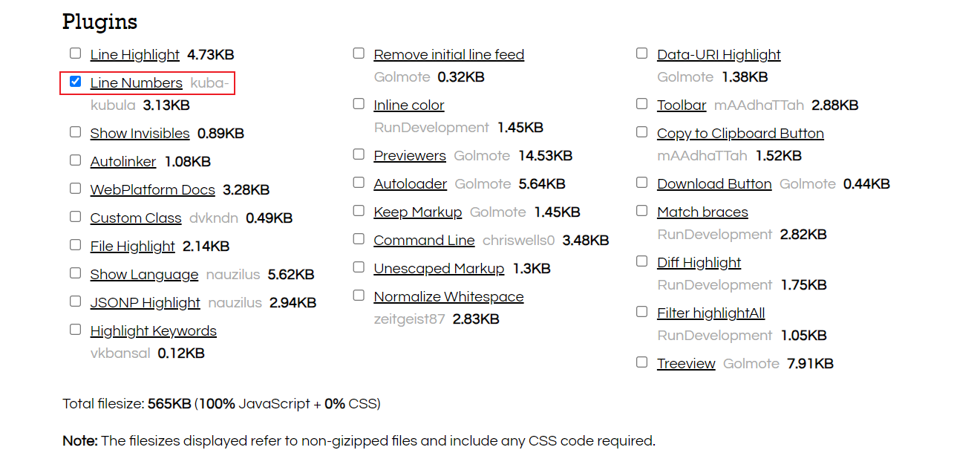Enable the Toolbar plugin checkbox
The image size is (980, 473).
(642, 104)
